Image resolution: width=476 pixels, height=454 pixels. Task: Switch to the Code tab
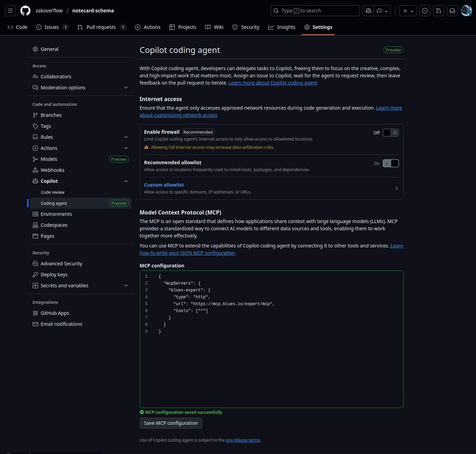(x=18, y=27)
